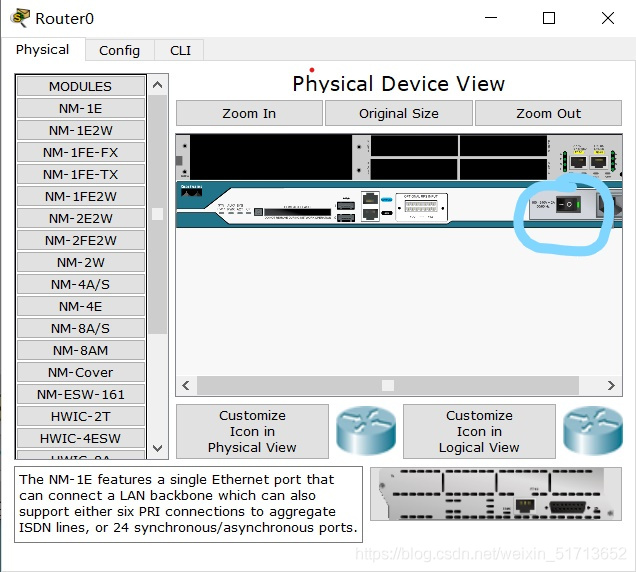
Task: Select the NM-2FE2W module
Action: (x=81, y=240)
